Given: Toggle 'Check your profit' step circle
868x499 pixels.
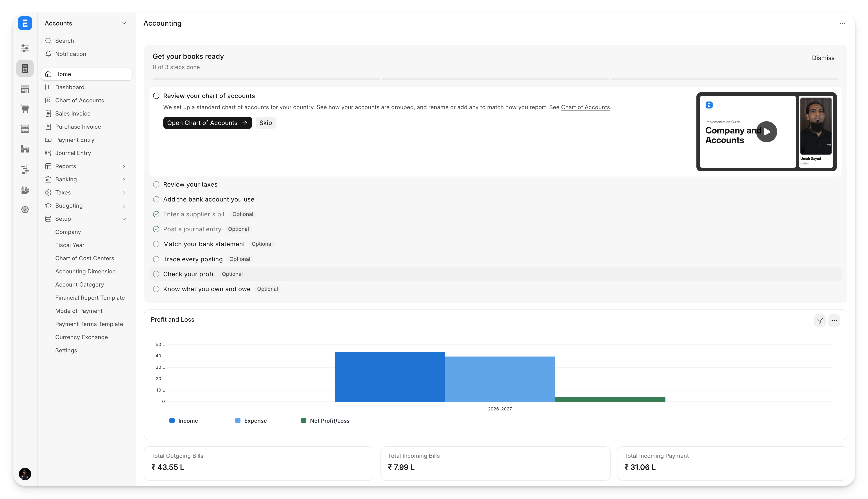Looking at the screenshot, I should 156,274.
